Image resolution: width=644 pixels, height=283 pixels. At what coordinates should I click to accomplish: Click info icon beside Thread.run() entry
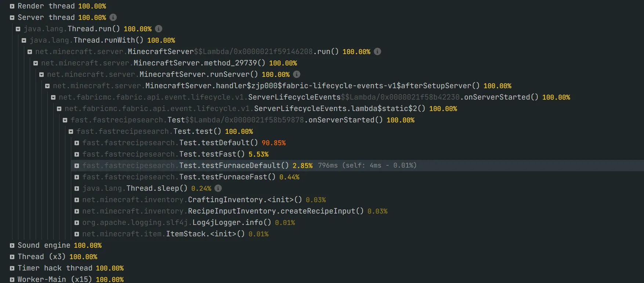(159, 29)
